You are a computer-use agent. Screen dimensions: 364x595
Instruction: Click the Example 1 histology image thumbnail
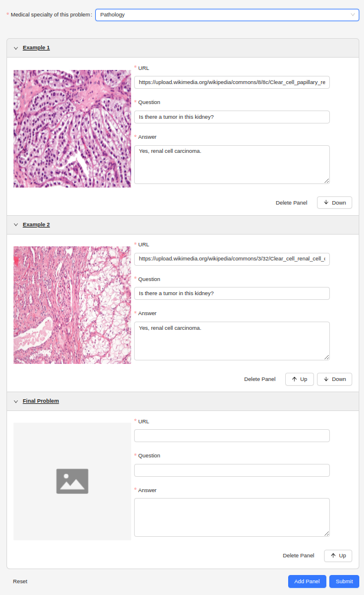pos(72,129)
